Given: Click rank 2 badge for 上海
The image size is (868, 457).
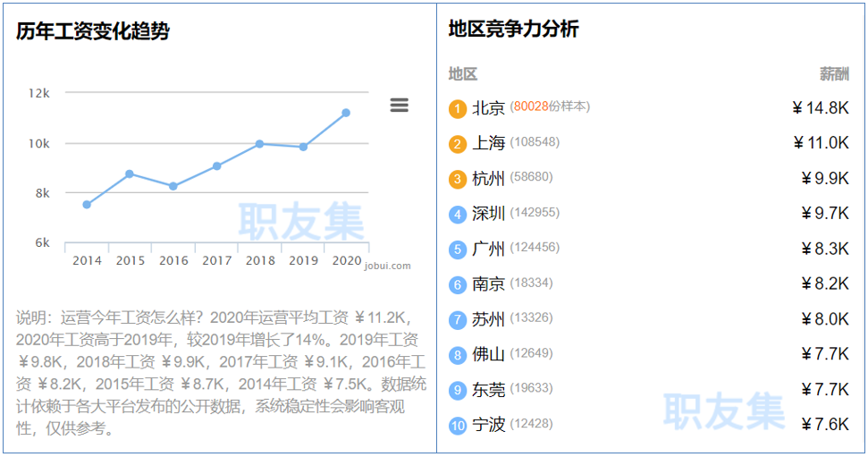Looking at the screenshot, I should 458,145.
